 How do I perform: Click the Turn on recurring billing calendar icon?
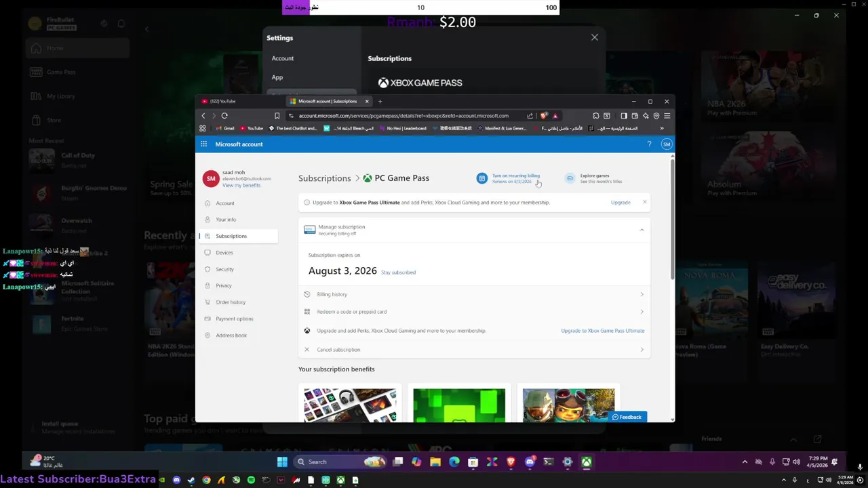[x=481, y=178]
